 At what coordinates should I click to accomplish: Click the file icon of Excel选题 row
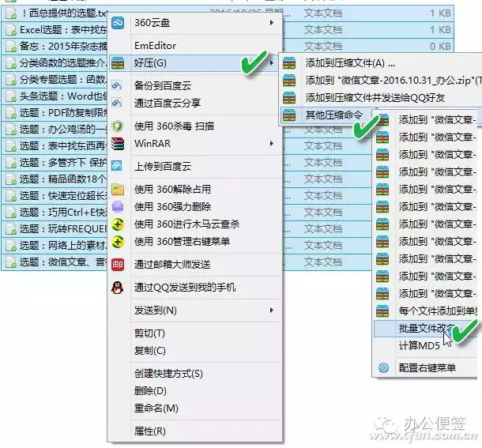11,30
